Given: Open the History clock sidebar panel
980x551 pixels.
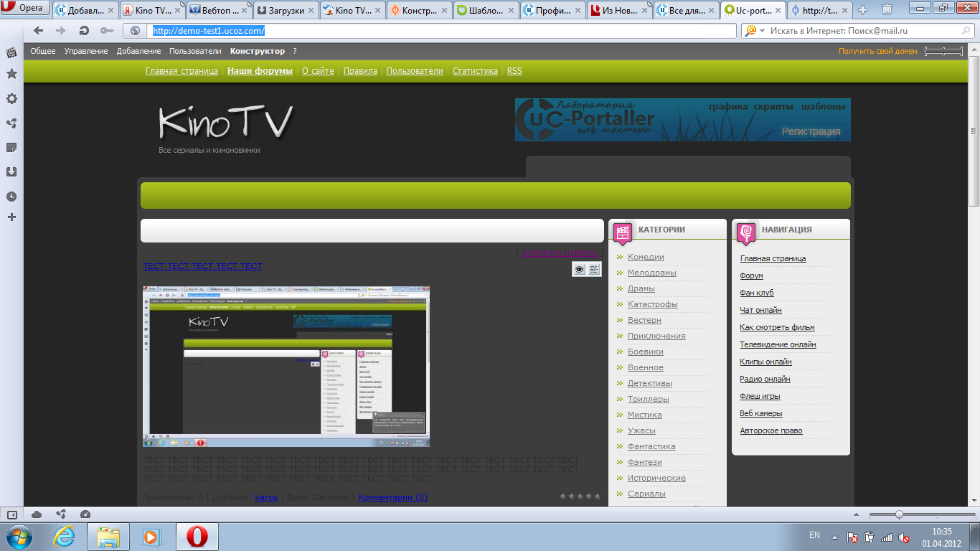Looking at the screenshot, I should pos(11,196).
